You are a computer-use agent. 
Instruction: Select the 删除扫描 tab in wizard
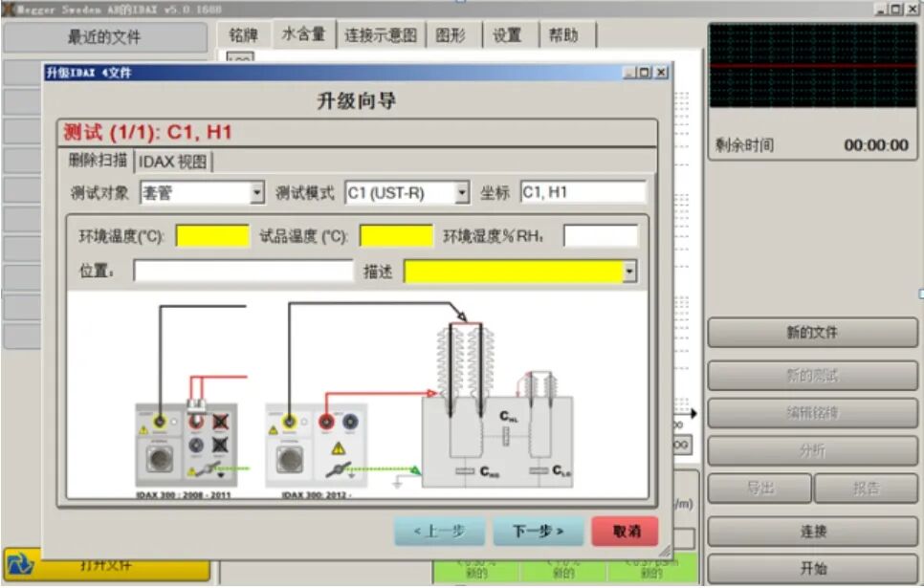pos(98,161)
